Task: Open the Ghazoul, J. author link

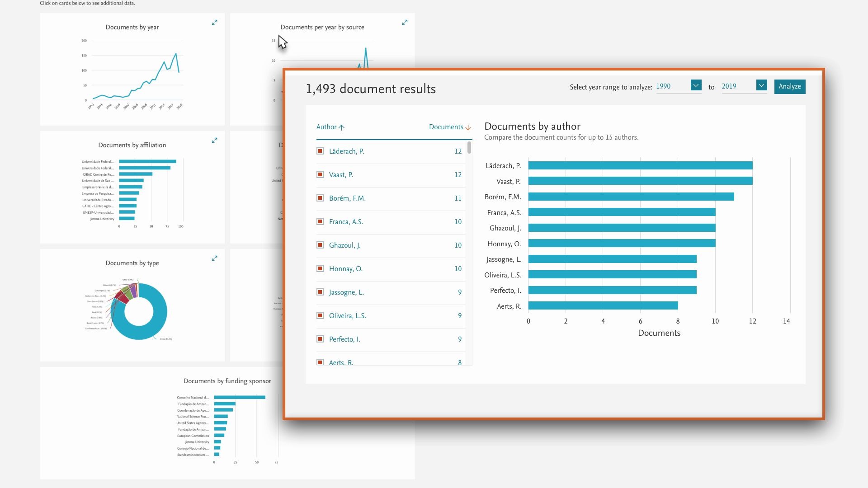Action: click(x=344, y=245)
